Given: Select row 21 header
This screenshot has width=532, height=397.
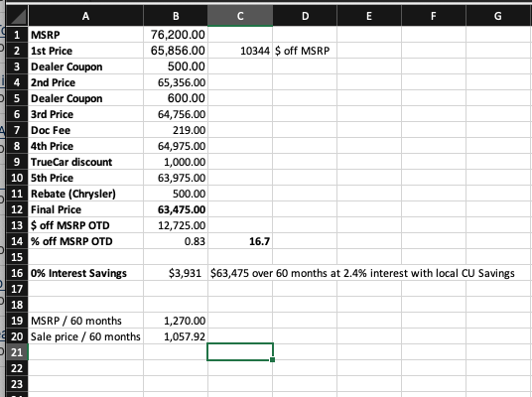Looking at the screenshot, I should tap(17, 352).
